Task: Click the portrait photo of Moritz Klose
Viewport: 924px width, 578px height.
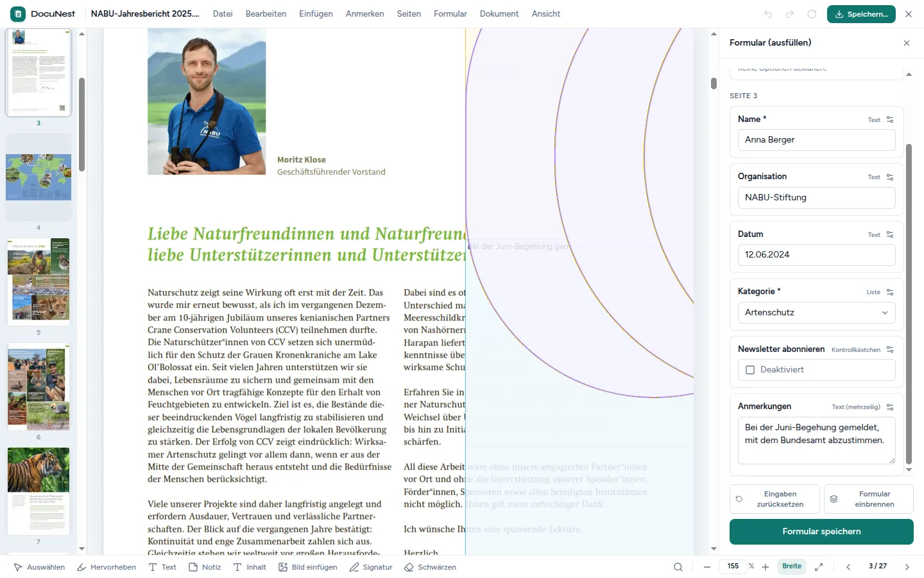Action: click(207, 101)
